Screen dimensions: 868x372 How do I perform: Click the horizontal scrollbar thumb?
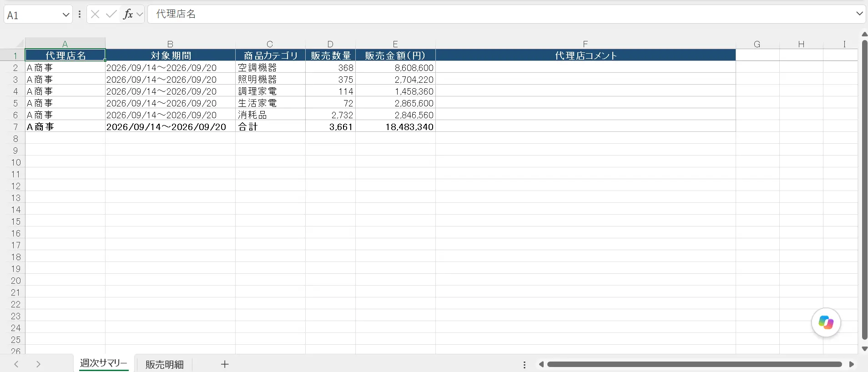694,364
